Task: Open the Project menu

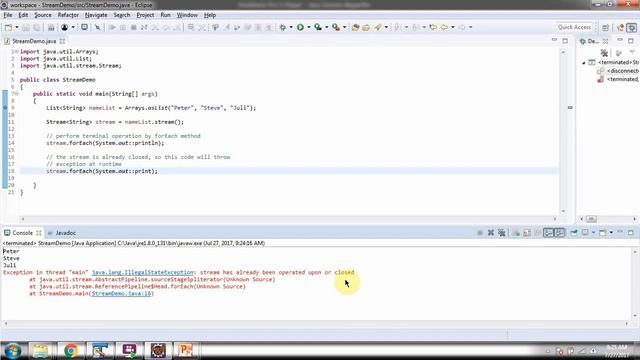Action: click(x=145, y=15)
